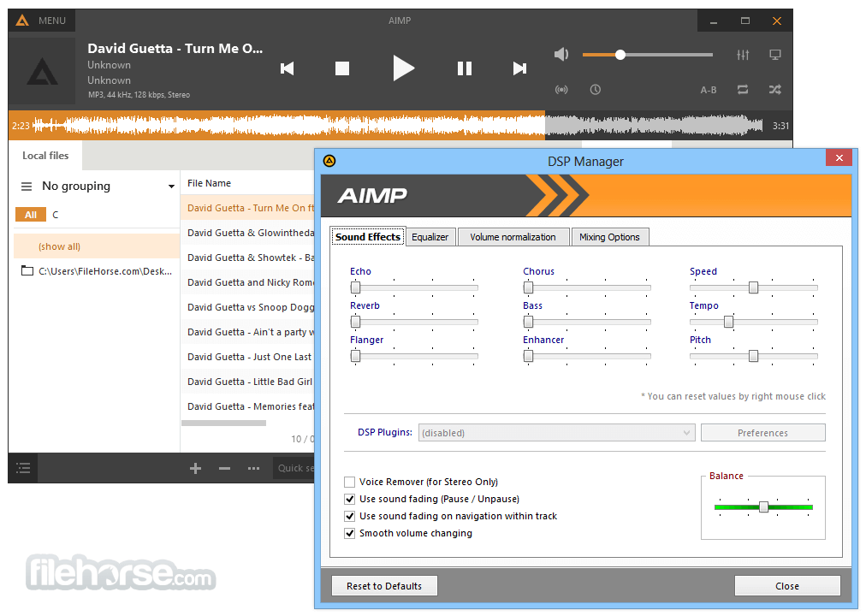The width and height of the screenshot is (866, 616).
Task: Select track David Guetta - Turn Me On
Action: click(248, 208)
